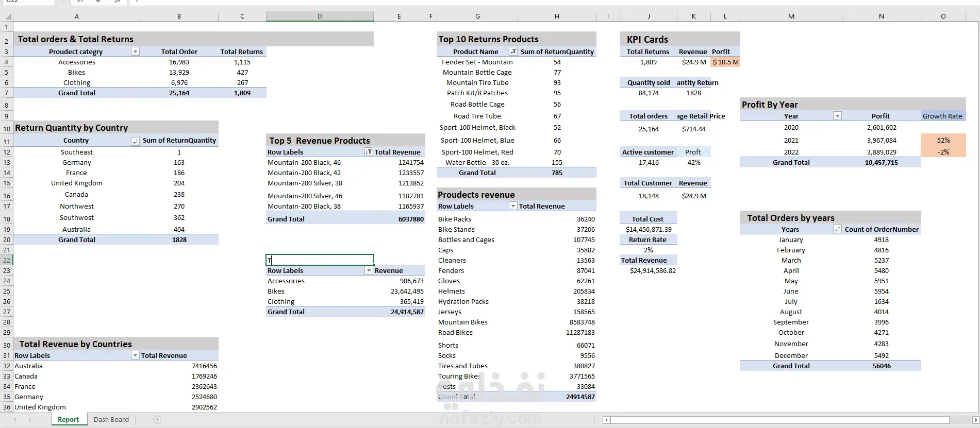This screenshot has width=980, height=428.
Task: Click horizontal scrollbar left arrow
Action: click(x=606, y=420)
